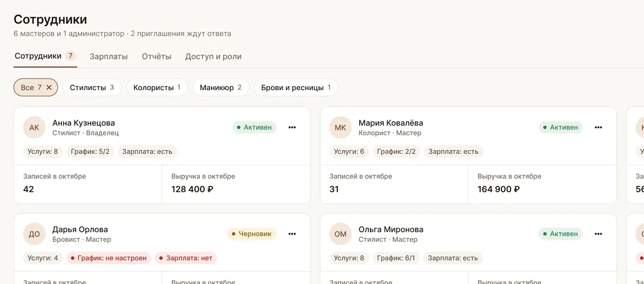Filter staff by Колористы
The image size is (644, 284).
click(x=157, y=87)
